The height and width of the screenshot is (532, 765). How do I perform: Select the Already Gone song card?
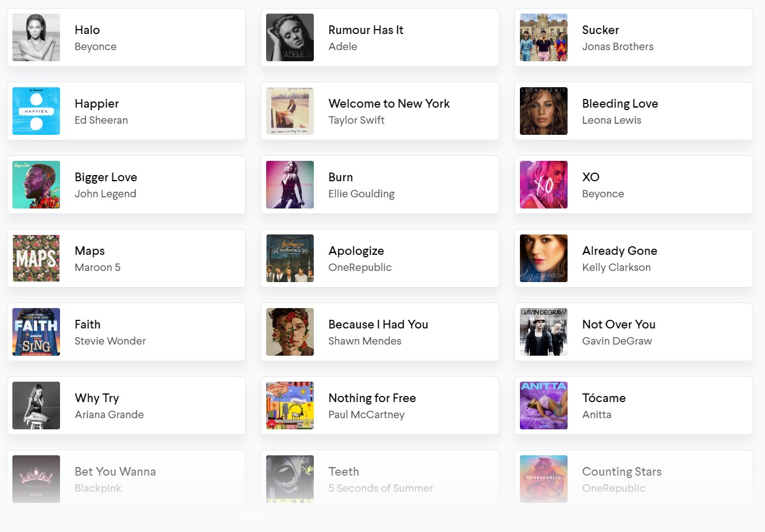[x=633, y=259]
